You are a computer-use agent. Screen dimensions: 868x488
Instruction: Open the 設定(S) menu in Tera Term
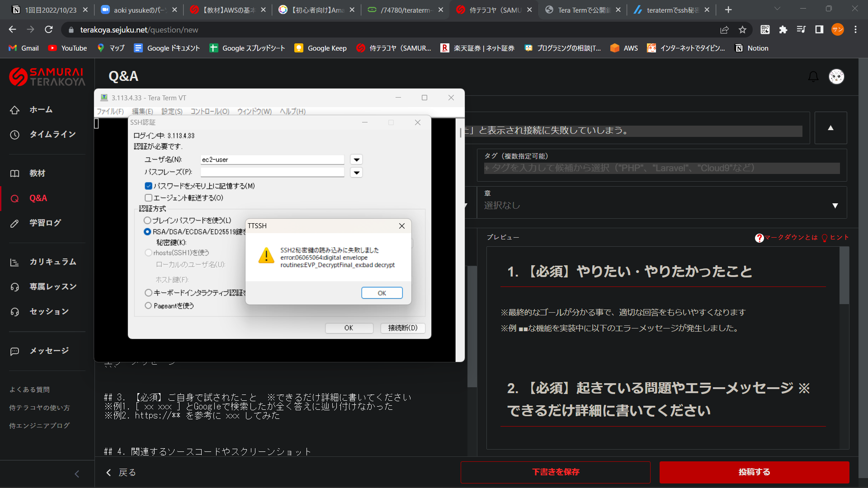coord(172,112)
